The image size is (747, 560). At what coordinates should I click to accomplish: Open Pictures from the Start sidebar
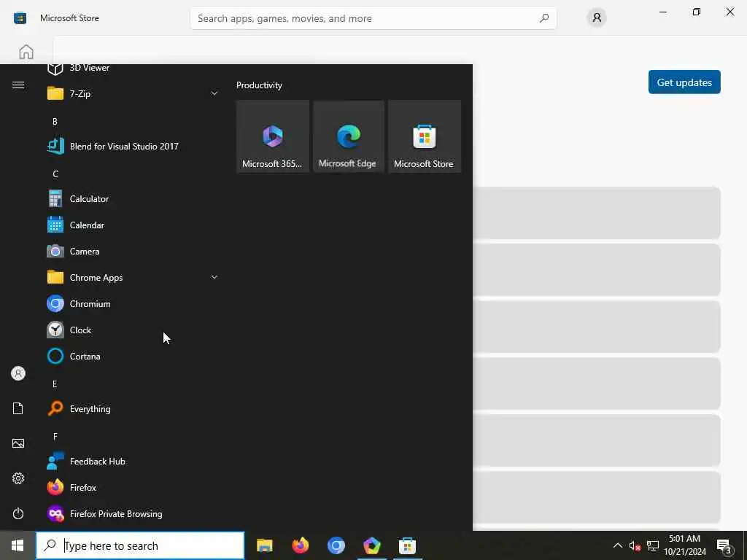[x=18, y=443]
